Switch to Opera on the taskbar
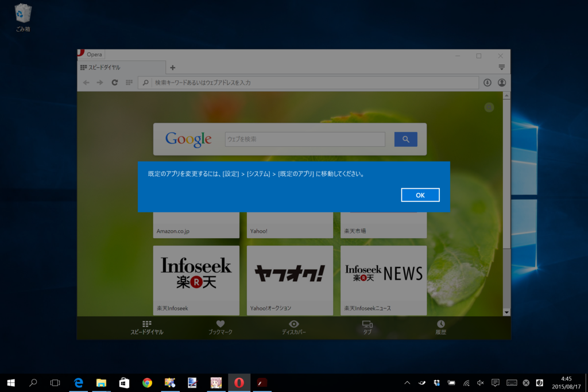 239,383
